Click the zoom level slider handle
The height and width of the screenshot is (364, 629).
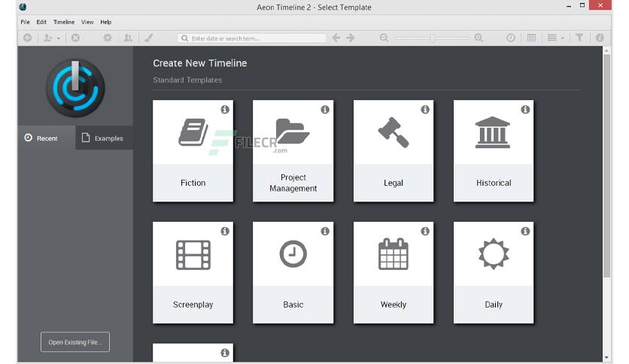pos(433,38)
